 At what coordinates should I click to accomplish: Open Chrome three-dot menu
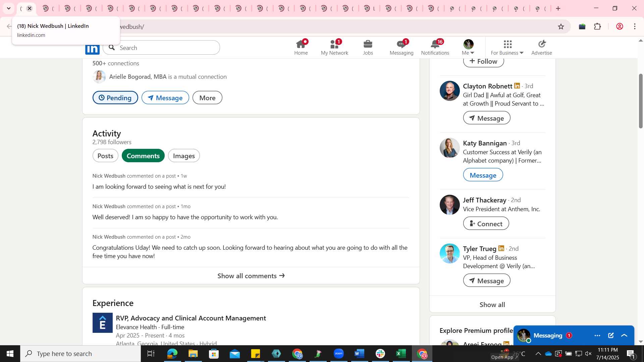635,26
